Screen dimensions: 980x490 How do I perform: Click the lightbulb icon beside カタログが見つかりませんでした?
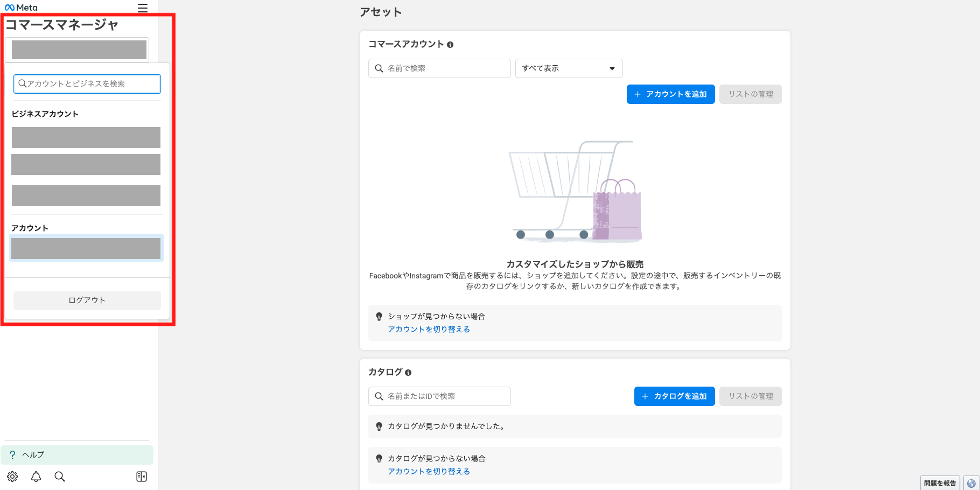[x=379, y=426]
